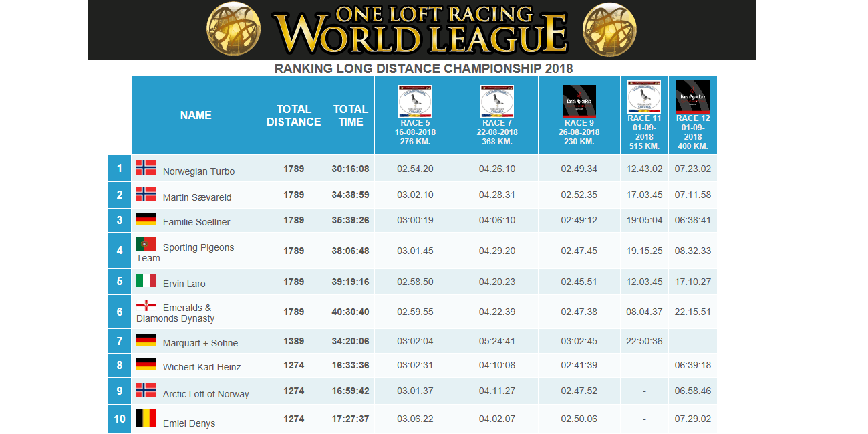Viewport: 868px width, 434px height.
Task: Select rank number 7 cell for Marquart + Söhne
Action: (120, 341)
